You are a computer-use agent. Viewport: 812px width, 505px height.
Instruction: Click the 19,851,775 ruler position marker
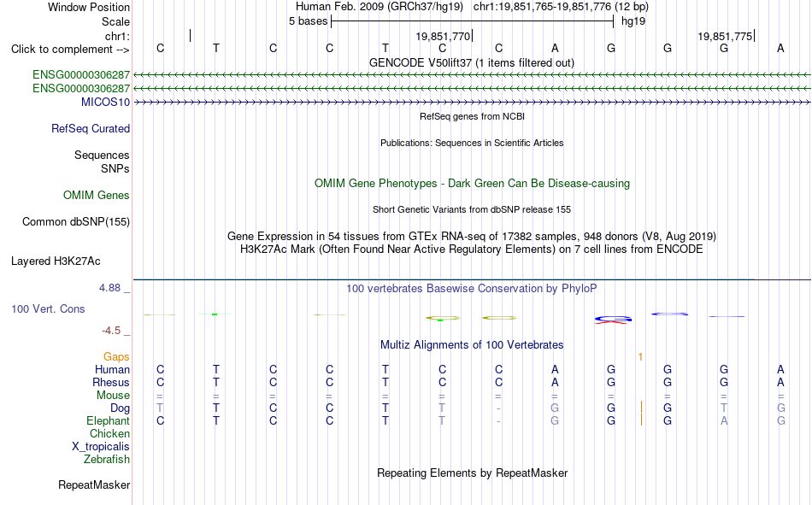(x=725, y=36)
